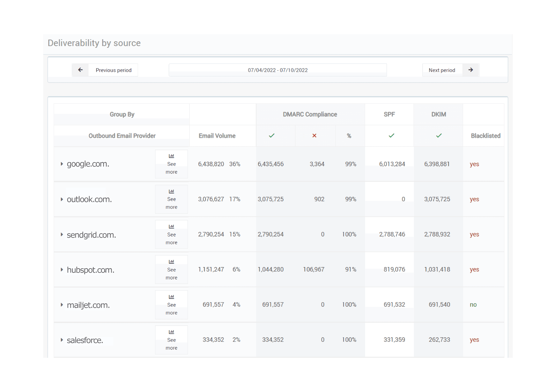The image size is (555, 392).
Task: Sort by SPF checkmark column header
Action: click(x=391, y=135)
